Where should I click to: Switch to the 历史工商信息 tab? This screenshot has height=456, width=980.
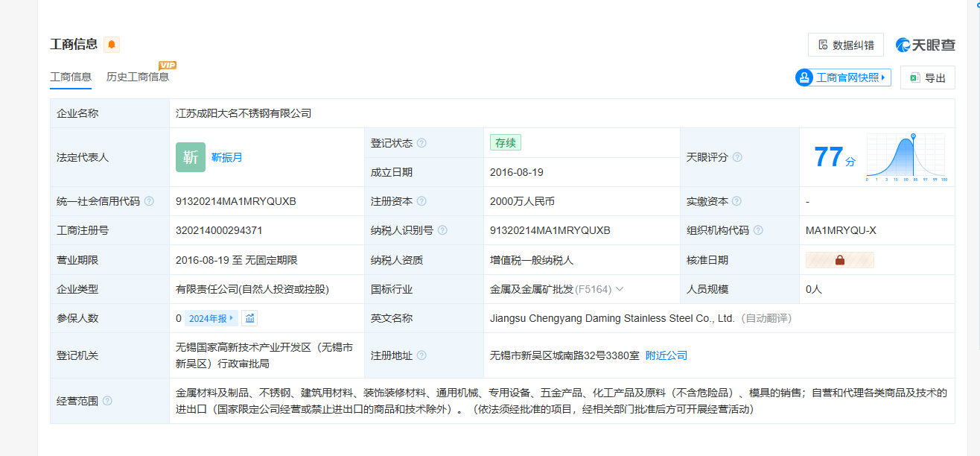click(138, 77)
